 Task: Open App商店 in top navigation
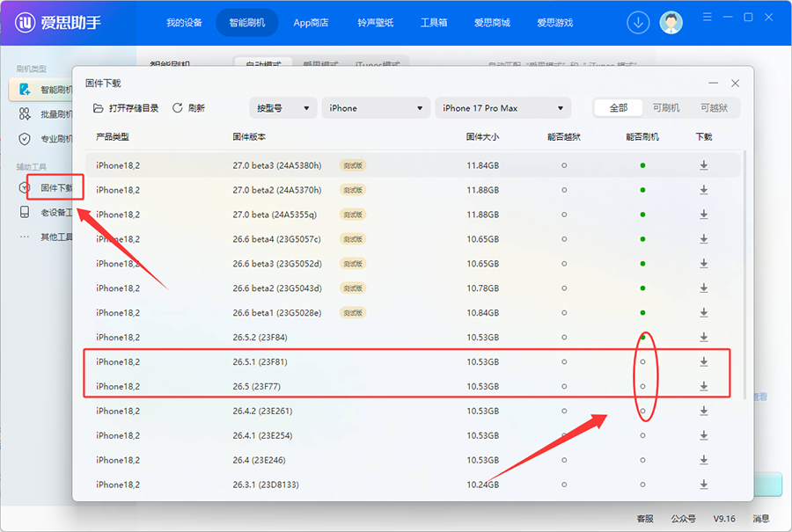311,23
